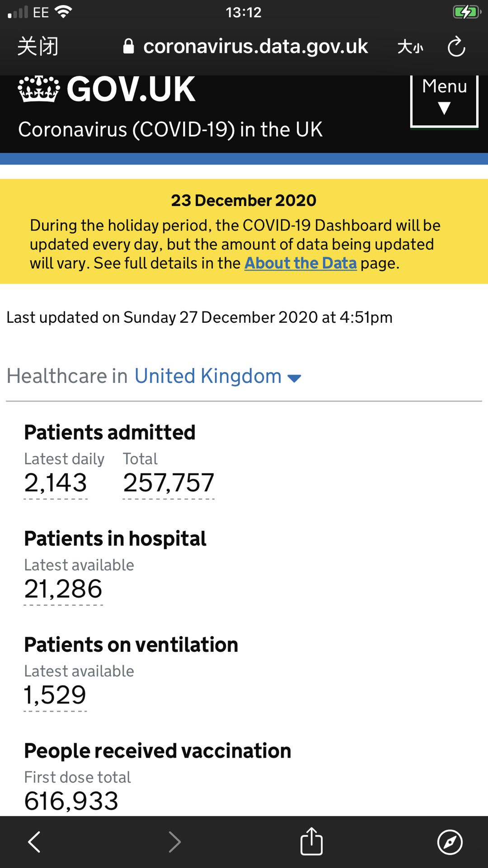Expand the Menu dropdown
Screen dimensions: 488x868
point(444,99)
